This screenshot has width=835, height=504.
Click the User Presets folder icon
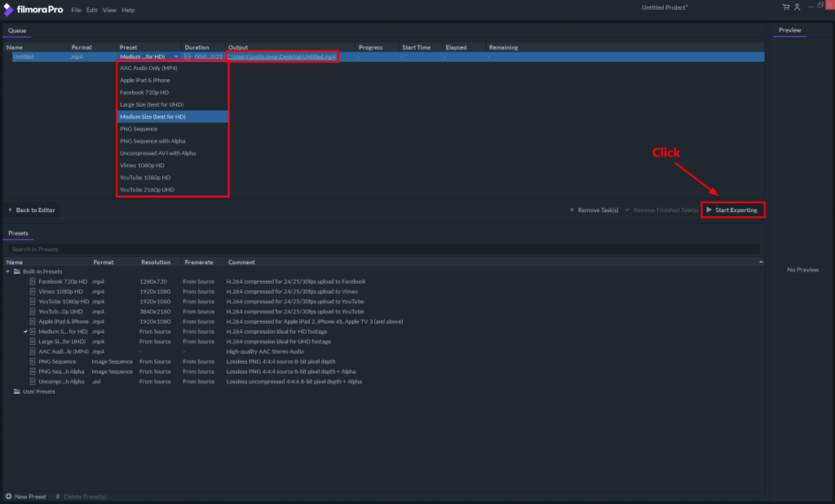click(x=17, y=391)
